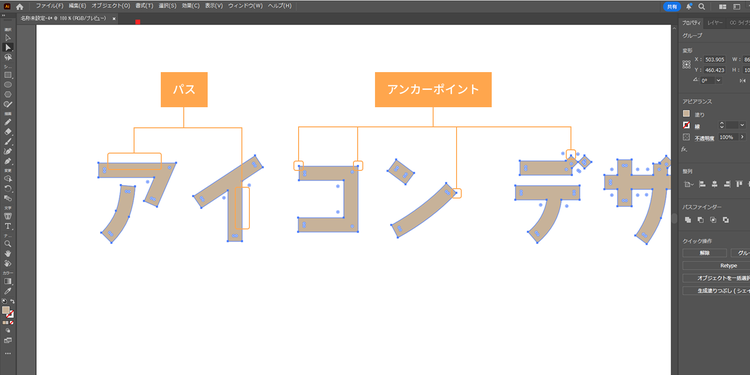Open the 選択(S) menu
The width and height of the screenshot is (750, 375).
tap(167, 6)
